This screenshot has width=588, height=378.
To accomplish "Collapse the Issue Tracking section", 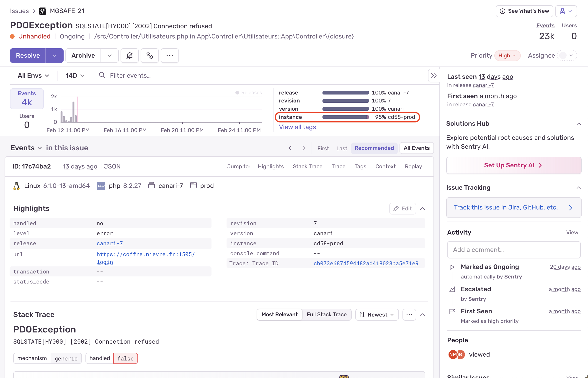I will pyautogui.click(x=579, y=188).
